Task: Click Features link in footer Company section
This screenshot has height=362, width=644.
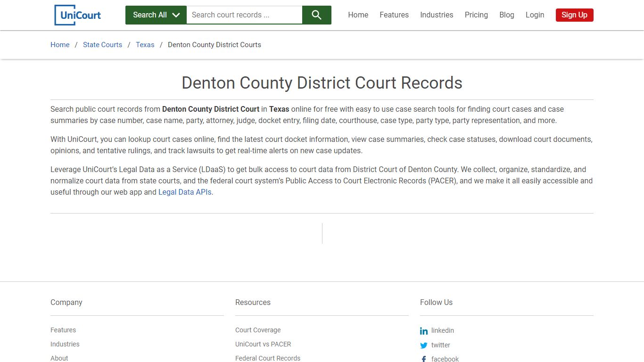Action: click(63, 330)
